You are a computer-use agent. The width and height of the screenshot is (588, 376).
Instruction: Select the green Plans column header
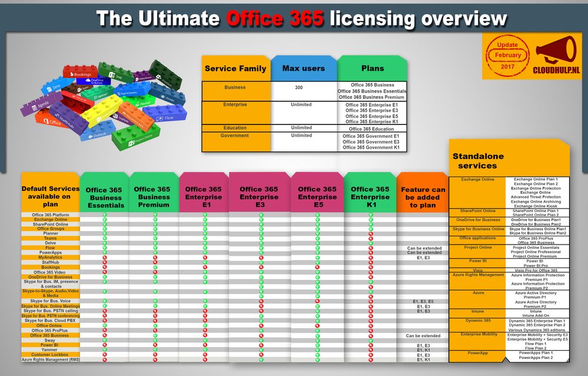[x=373, y=68]
